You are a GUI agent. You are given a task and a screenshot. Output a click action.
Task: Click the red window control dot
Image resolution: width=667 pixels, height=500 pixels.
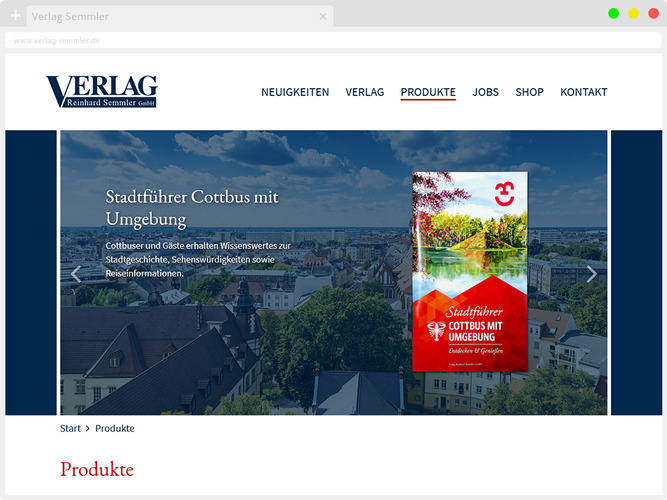(x=652, y=14)
